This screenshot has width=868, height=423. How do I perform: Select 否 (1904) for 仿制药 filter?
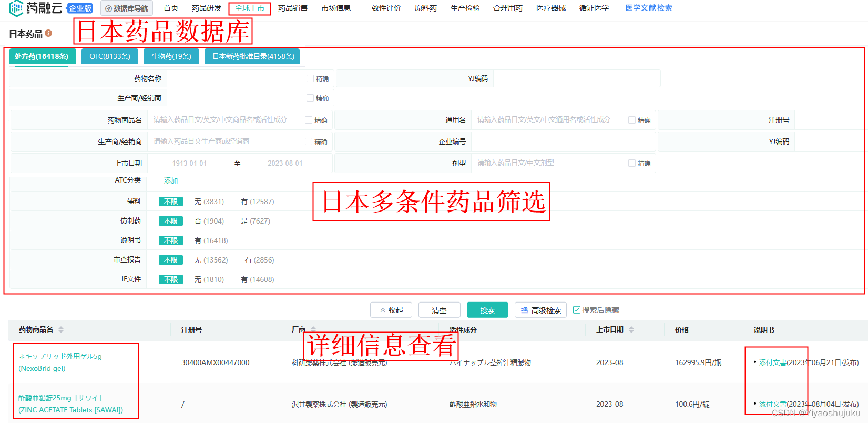pos(209,221)
